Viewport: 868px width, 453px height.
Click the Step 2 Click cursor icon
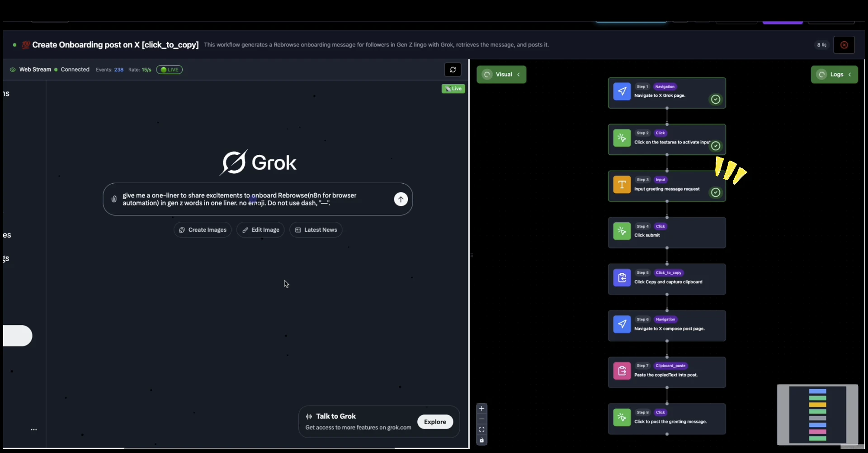click(x=622, y=138)
